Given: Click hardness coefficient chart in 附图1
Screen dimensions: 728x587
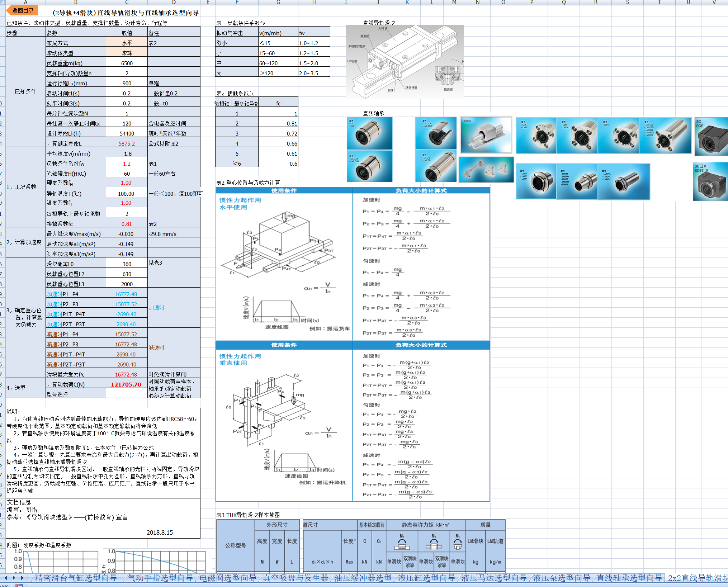Looking at the screenshot, I should click(56, 561).
